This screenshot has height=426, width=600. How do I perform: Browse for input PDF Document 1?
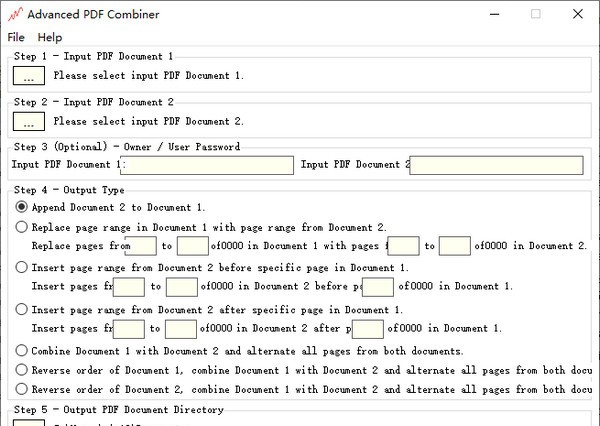(28, 75)
